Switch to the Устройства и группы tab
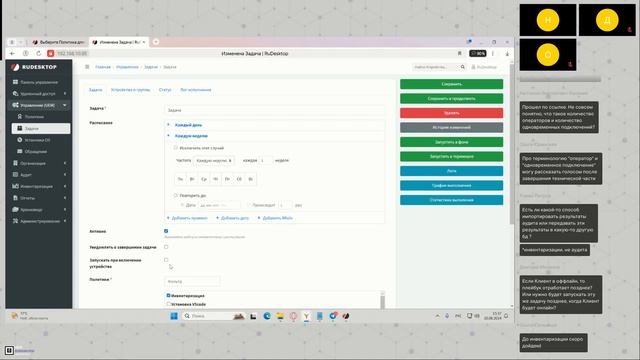Viewport: 640px width, 360px height. click(x=130, y=89)
